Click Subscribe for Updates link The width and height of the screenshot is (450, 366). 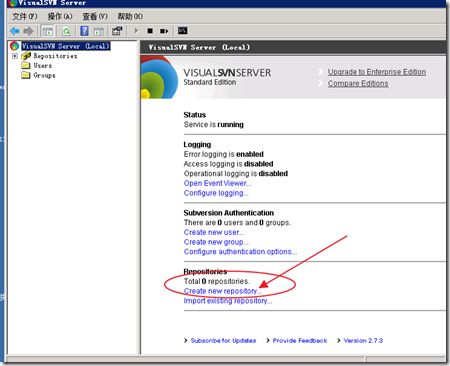(x=223, y=341)
